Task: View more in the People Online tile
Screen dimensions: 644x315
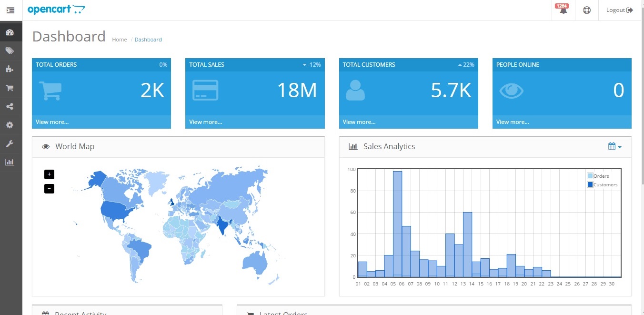Action: coord(513,122)
